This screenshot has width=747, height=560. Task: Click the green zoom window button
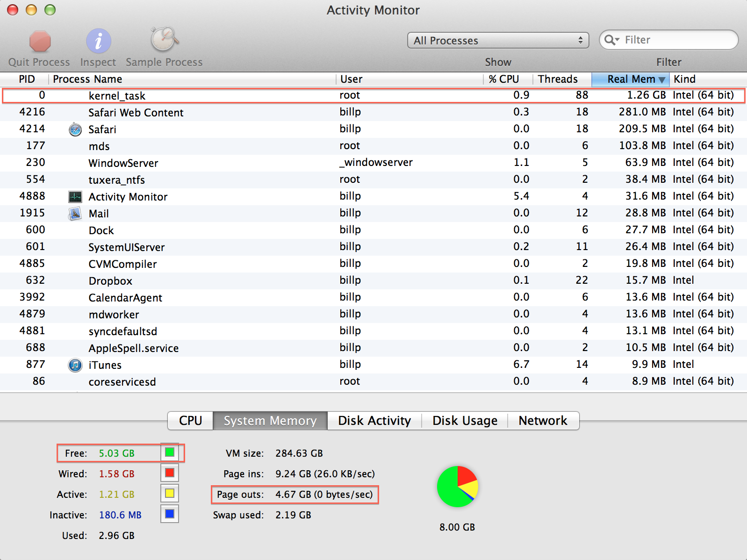click(50, 10)
